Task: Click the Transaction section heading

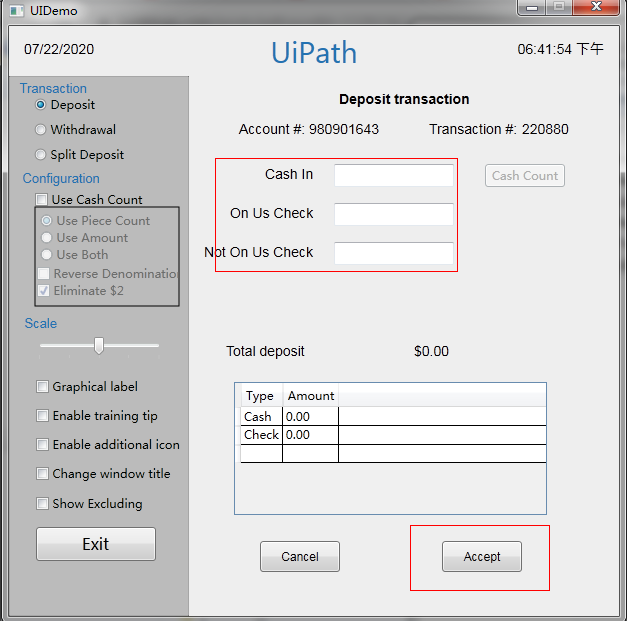Action: [53, 88]
